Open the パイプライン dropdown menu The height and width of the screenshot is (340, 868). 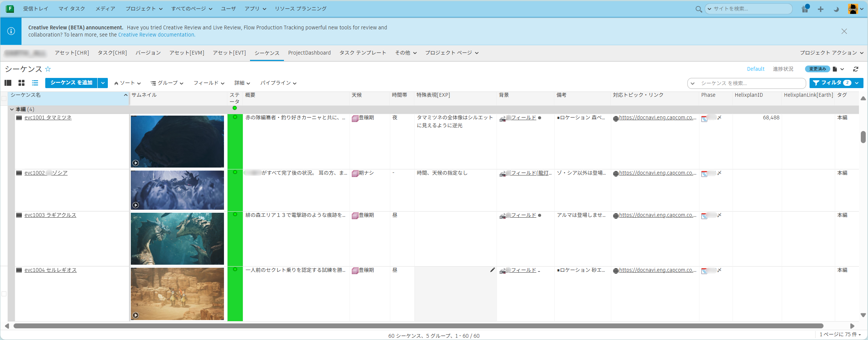278,83
